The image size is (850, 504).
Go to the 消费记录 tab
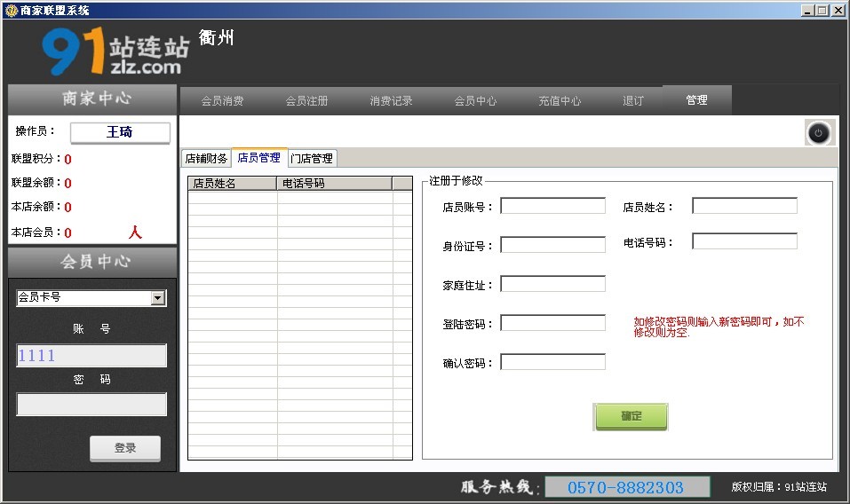(391, 101)
